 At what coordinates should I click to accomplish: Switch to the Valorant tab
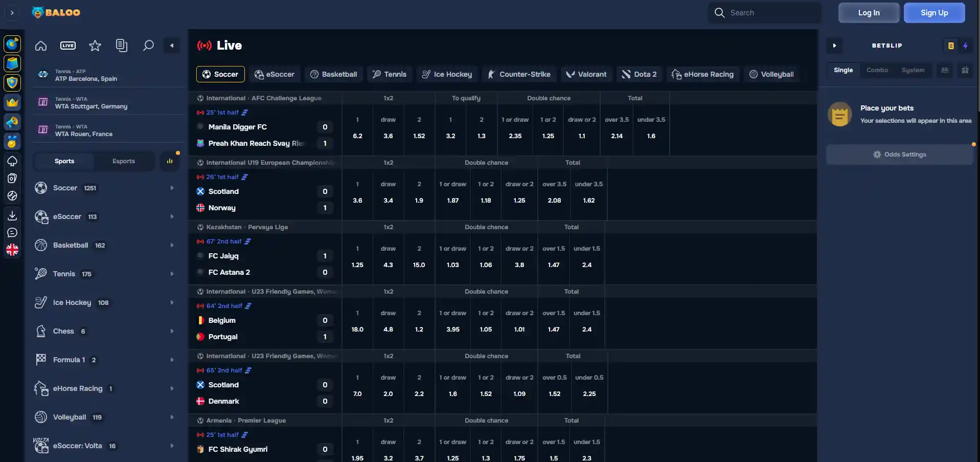pyautogui.click(x=586, y=74)
